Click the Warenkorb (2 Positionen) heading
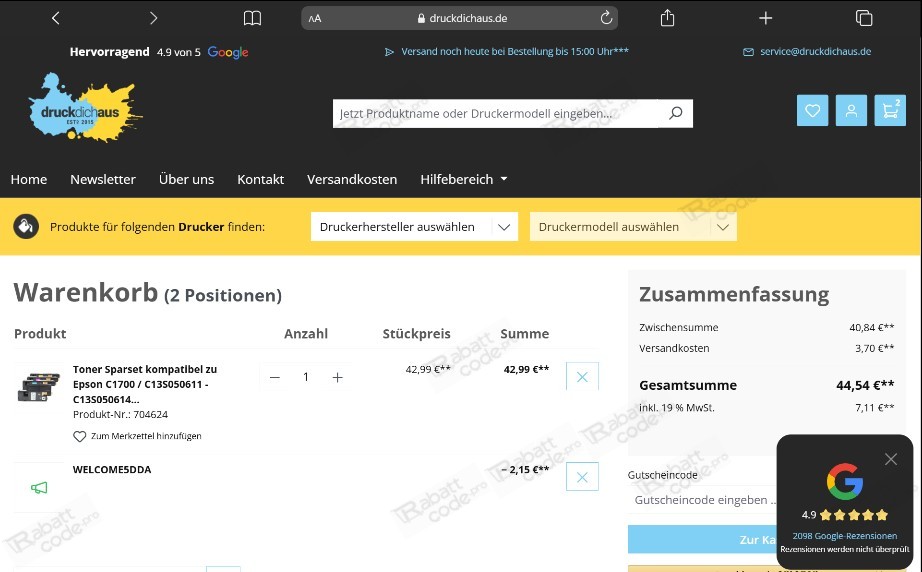 point(148,292)
